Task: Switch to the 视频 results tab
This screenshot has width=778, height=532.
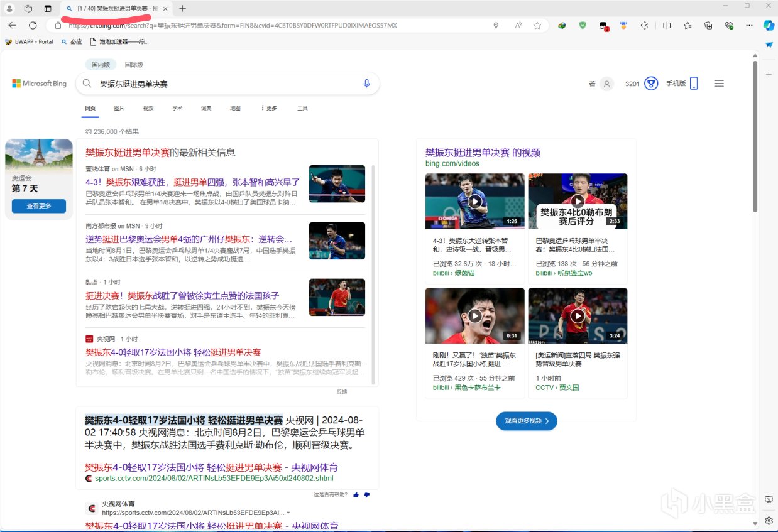Action: [148, 108]
